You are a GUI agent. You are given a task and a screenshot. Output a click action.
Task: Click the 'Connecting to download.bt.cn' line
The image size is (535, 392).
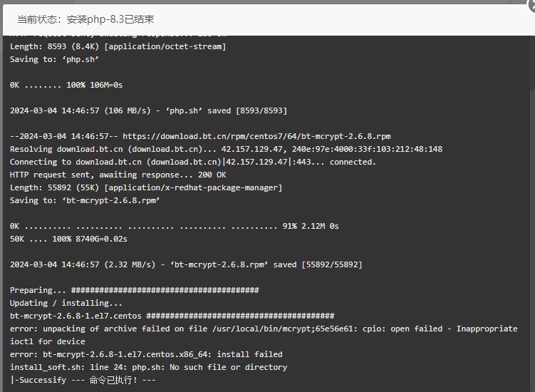[x=193, y=162]
